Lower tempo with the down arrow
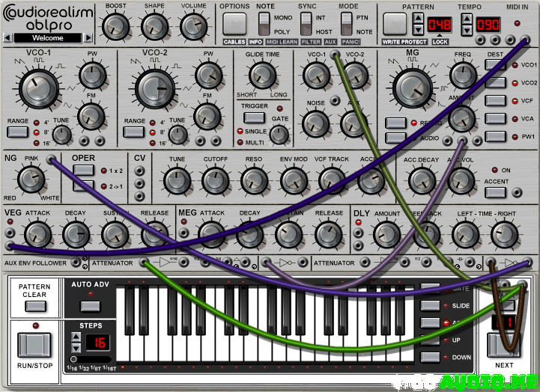 coord(467,30)
